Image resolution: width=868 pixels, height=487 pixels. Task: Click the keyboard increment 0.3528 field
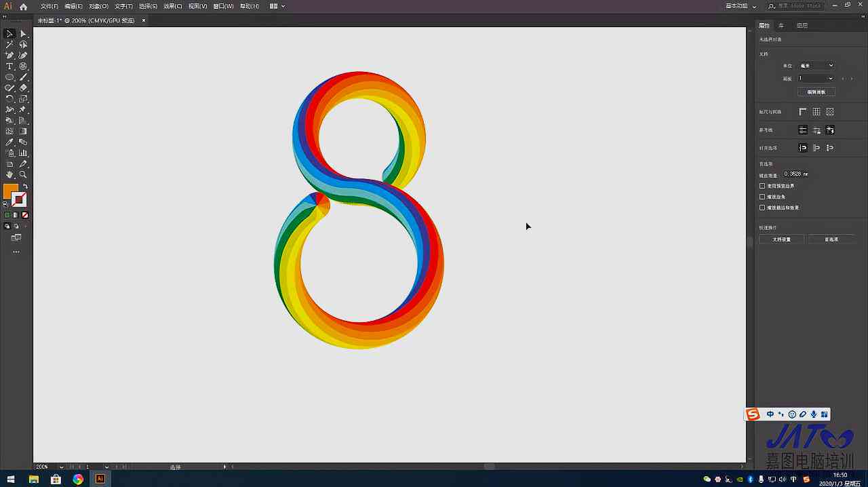pyautogui.click(x=796, y=174)
